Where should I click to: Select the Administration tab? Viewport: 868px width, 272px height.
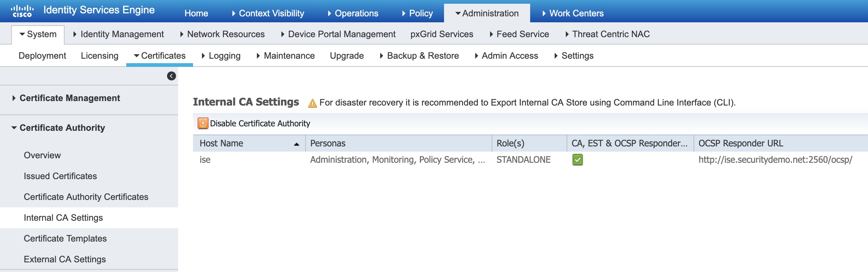[487, 13]
